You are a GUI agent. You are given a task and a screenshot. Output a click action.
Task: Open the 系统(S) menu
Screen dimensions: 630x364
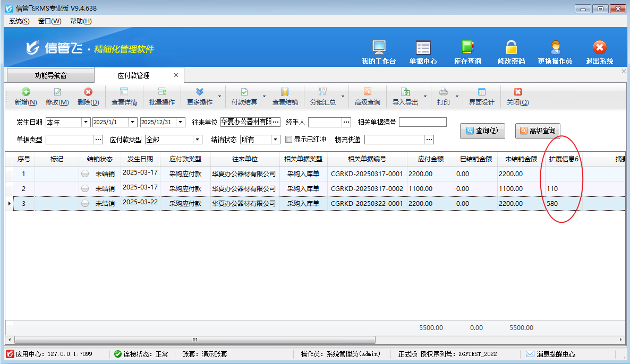[x=19, y=21]
